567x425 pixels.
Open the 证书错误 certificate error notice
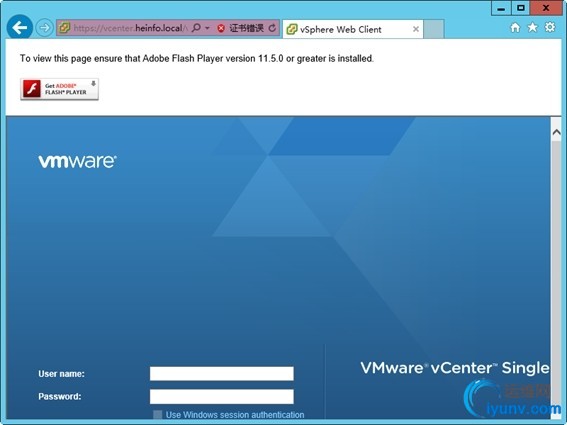(x=247, y=28)
